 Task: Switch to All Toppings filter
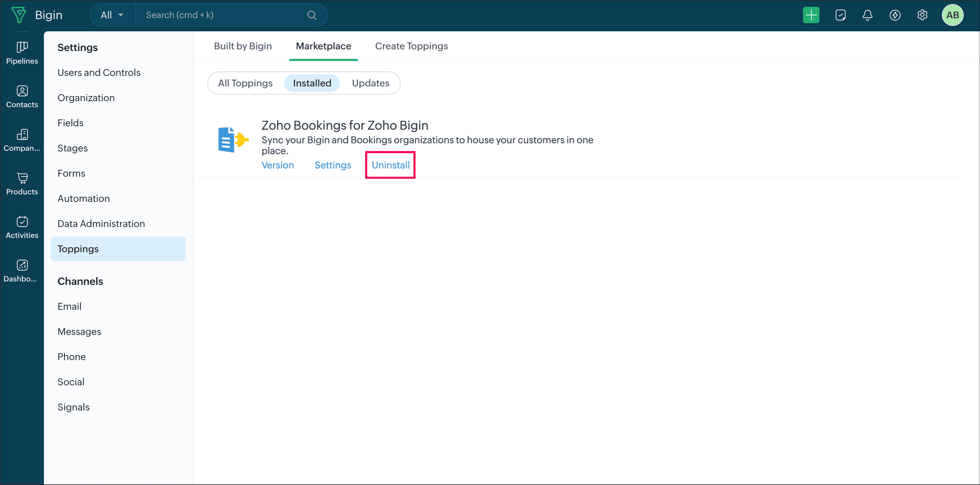[x=245, y=83]
